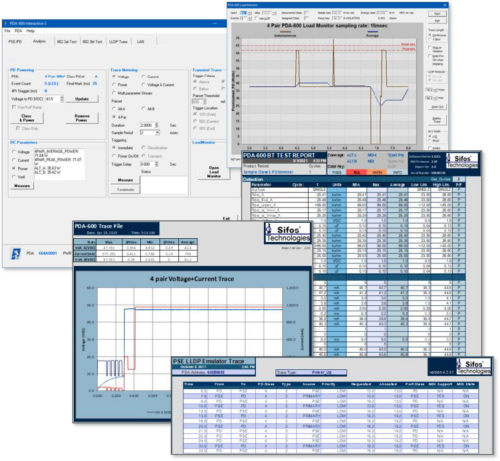The width and height of the screenshot is (500, 461).
Task: Click the Instantaneous legend entry in Load Monitor chart
Action: (x=285, y=34)
